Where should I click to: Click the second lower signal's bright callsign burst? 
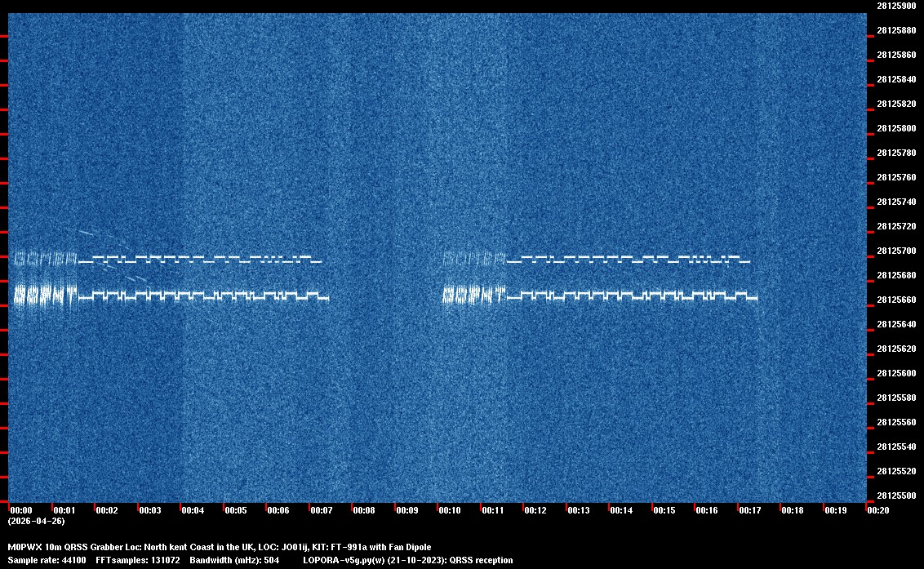pyautogui.click(x=473, y=294)
